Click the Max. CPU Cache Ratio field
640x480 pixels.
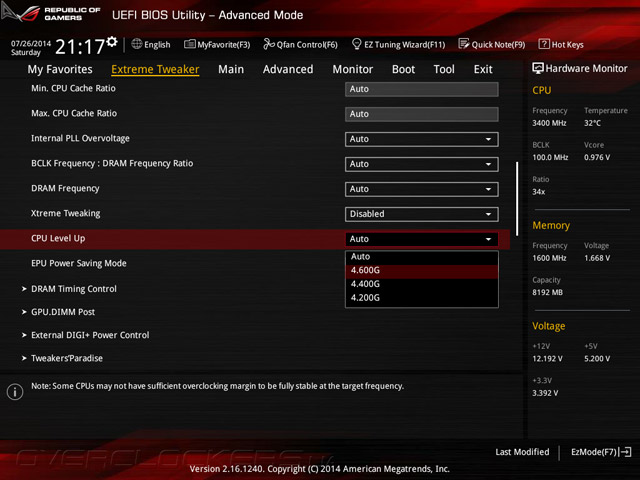422,114
